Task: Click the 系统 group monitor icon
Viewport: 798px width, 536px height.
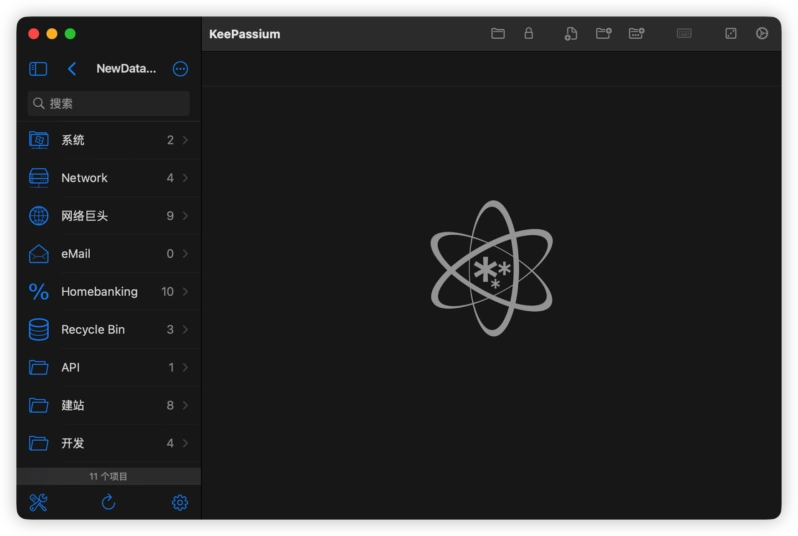Action: (39, 140)
